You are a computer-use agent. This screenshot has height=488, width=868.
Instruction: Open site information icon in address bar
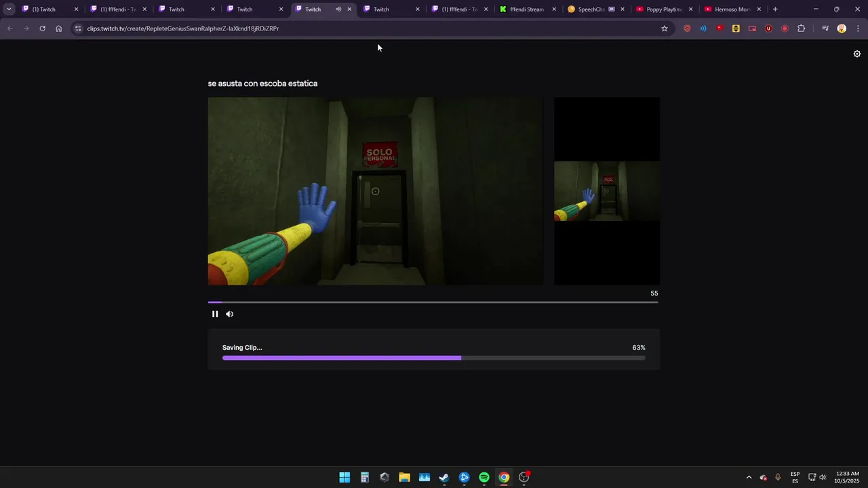click(x=78, y=28)
